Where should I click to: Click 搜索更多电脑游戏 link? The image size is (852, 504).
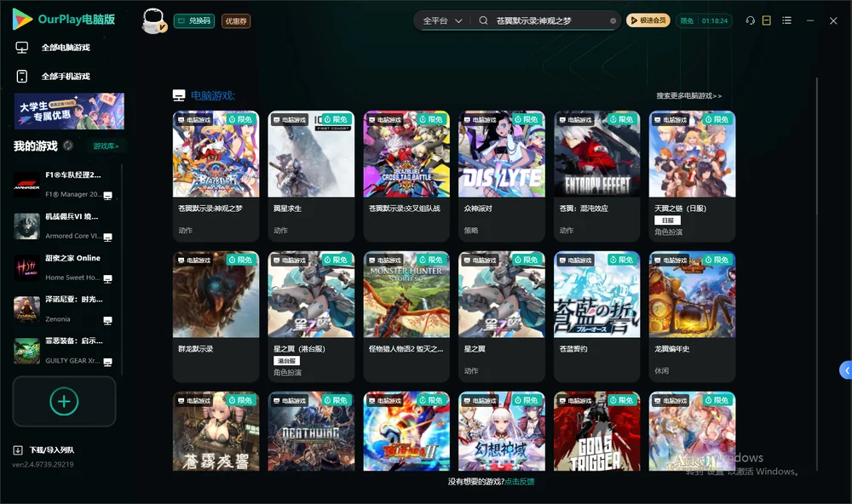(689, 95)
